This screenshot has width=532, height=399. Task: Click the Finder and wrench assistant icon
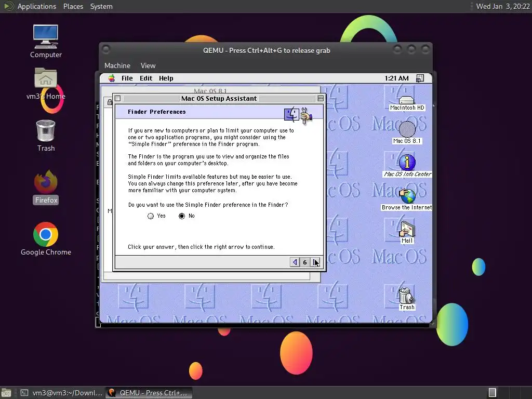click(x=298, y=115)
